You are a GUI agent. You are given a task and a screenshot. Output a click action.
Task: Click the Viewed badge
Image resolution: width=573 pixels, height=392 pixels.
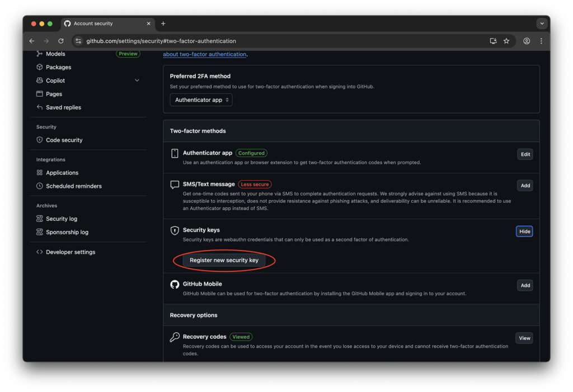point(241,337)
